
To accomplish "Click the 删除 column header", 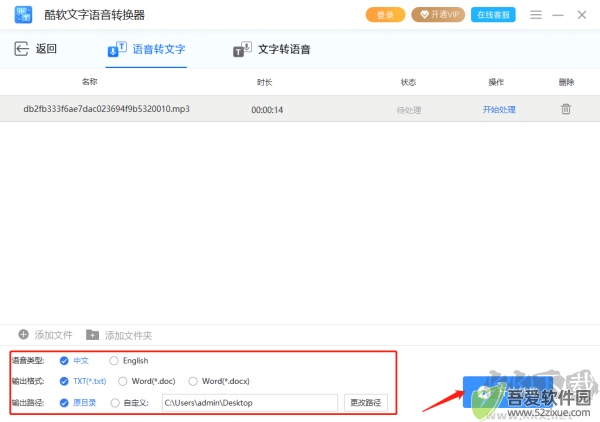I will pyautogui.click(x=566, y=82).
